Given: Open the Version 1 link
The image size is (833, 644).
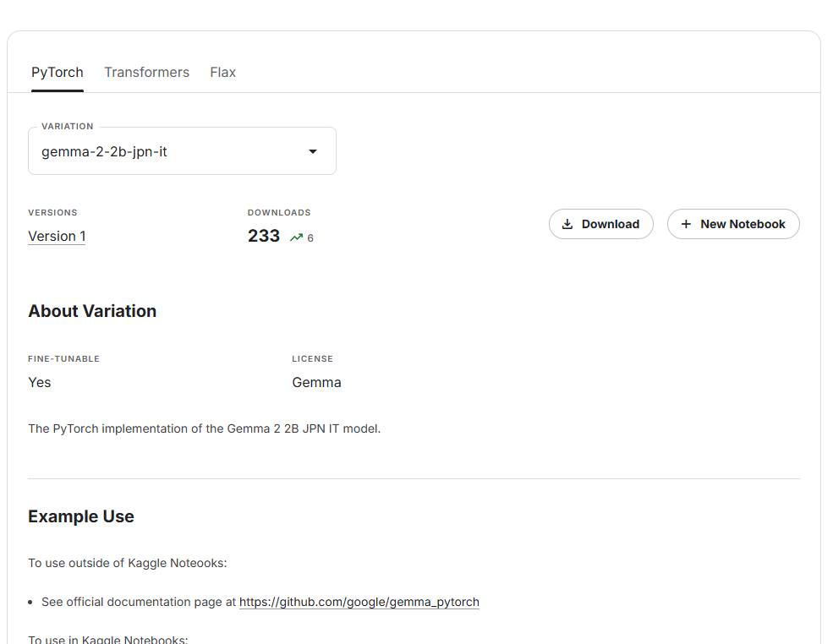Looking at the screenshot, I should (x=56, y=236).
